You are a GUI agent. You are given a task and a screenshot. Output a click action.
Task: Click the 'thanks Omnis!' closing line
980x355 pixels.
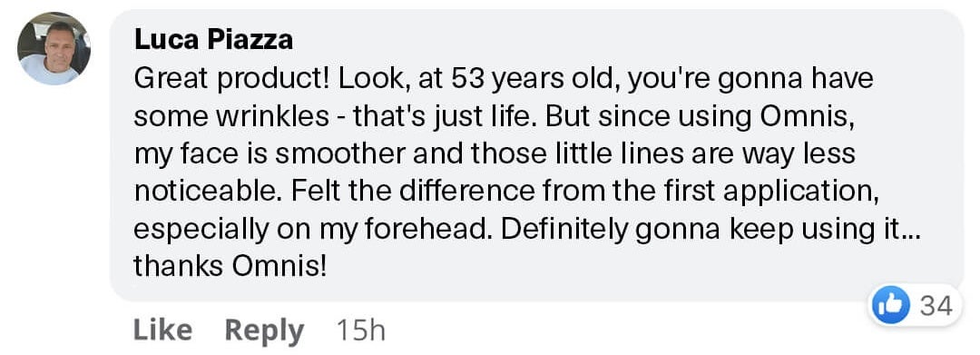230,267
